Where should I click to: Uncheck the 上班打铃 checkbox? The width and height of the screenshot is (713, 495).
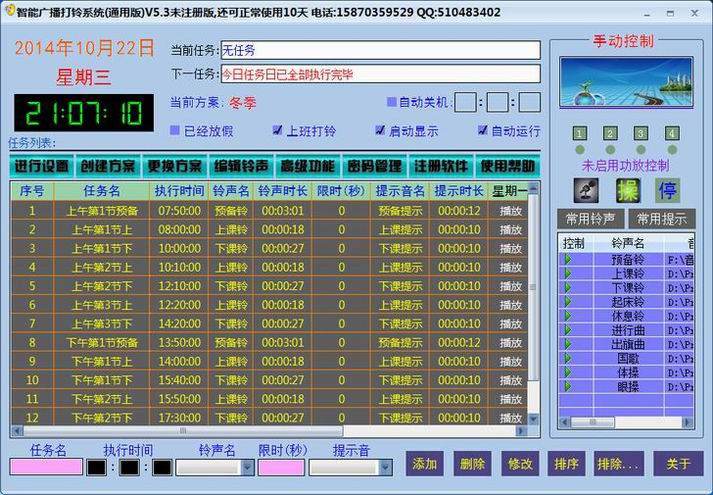tap(278, 131)
